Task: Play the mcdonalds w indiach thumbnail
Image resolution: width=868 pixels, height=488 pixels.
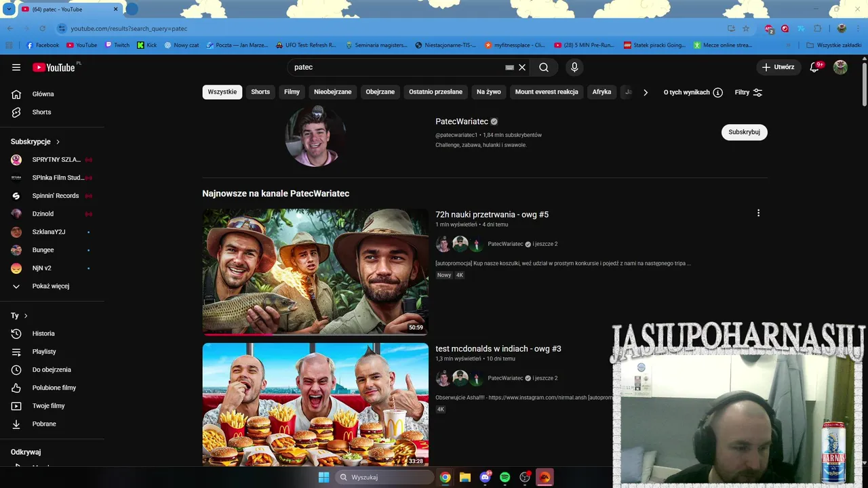Action: click(315, 405)
